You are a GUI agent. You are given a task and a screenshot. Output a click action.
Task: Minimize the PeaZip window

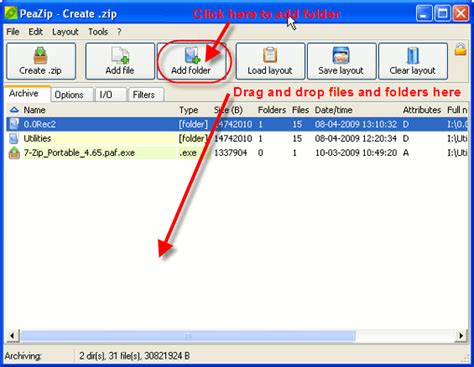[x=424, y=14]
